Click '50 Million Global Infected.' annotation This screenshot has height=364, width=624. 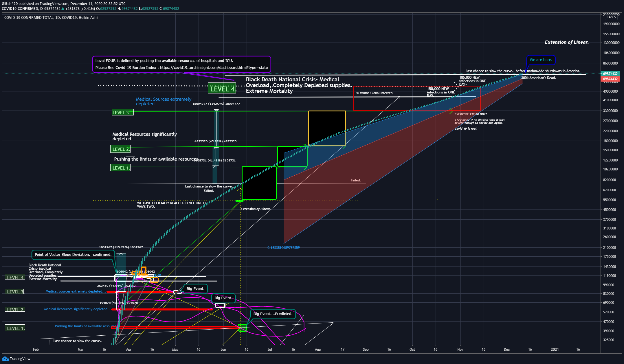point(374,93)
